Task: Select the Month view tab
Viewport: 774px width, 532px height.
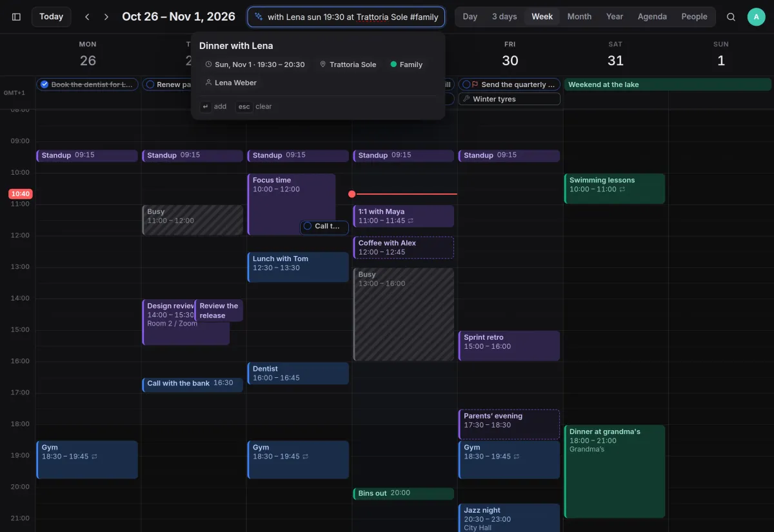Action: (x=579, y=17)
